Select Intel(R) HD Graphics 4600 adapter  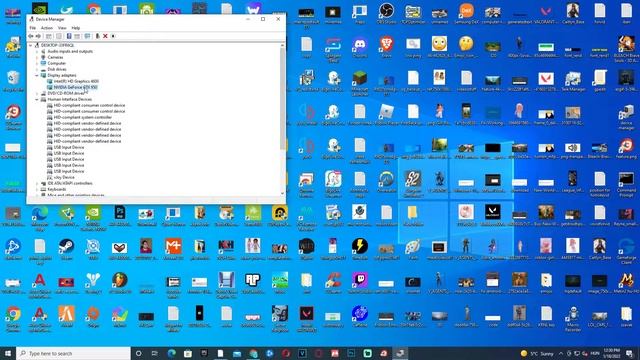[76, 81]
